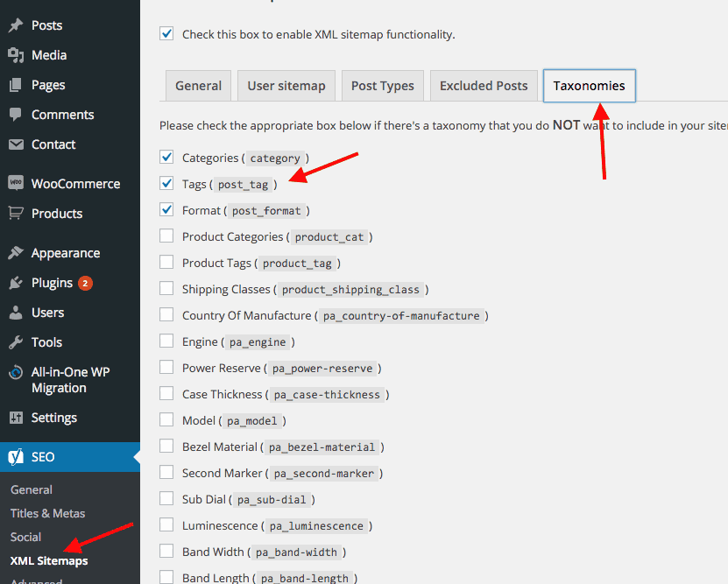This screenshot has height=584, width=728.
Task: Open the Excluded Posts tab
Action: tap(484, 86)
